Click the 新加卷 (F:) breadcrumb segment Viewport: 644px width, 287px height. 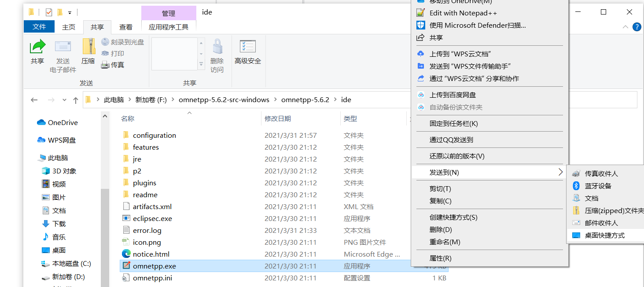tap(151, 100)
